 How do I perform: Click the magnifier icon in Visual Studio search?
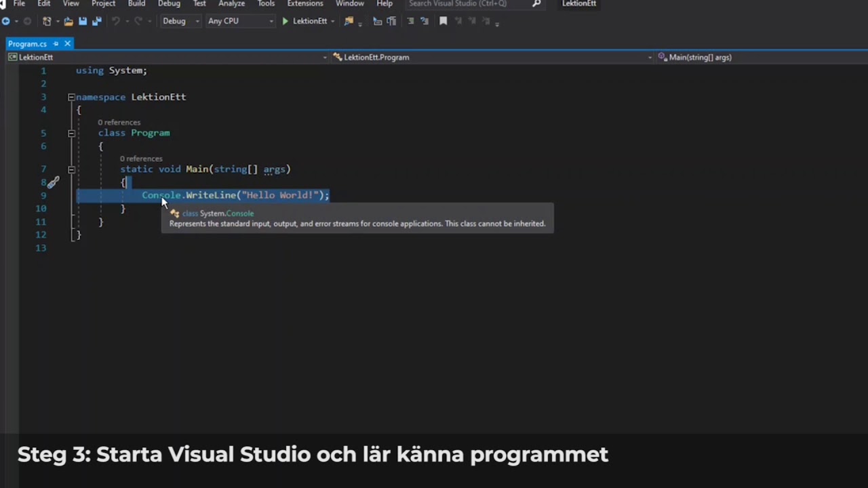tap(536, 3)
